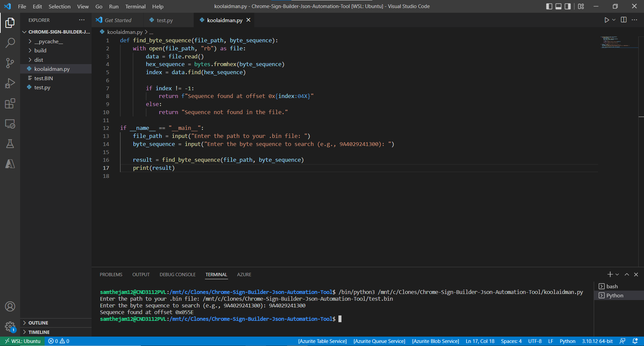The width and height of the screenshot is (644, 346).
Task: Expand the build folder
Action: point(56,50)
